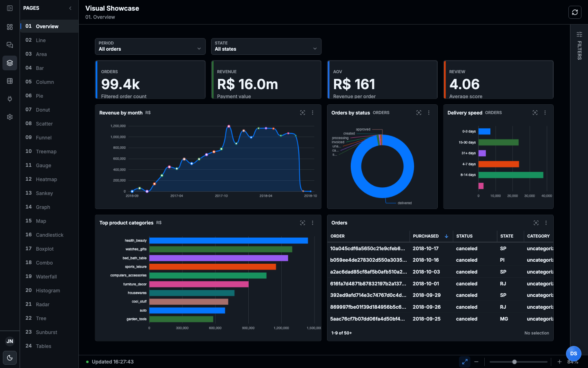588x368 pixels.
Task: Open the State dropdown showing All states
Action: [266, 46]
